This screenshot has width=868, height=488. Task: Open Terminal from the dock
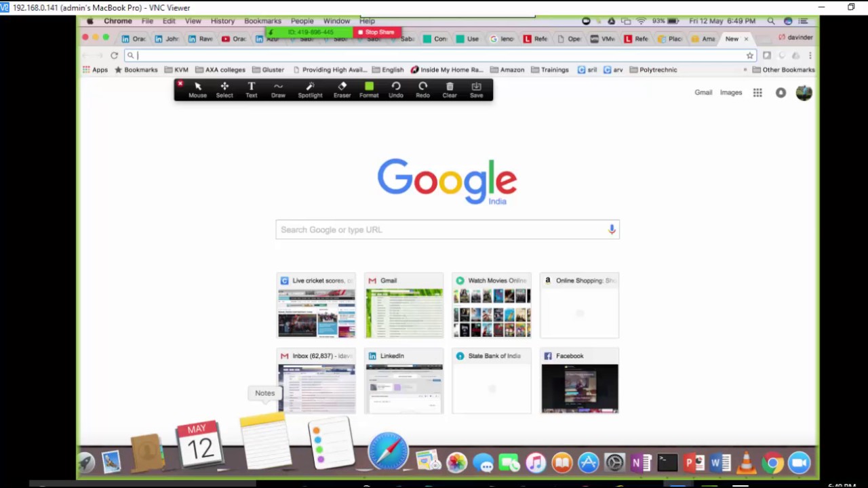[667, 463]
